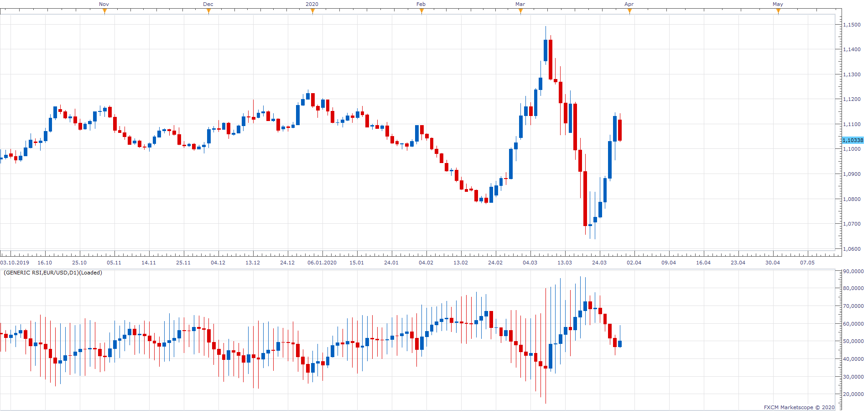868x411 pixels.
Task: Select the 15.01 date axis label
Action: (357, 263)
